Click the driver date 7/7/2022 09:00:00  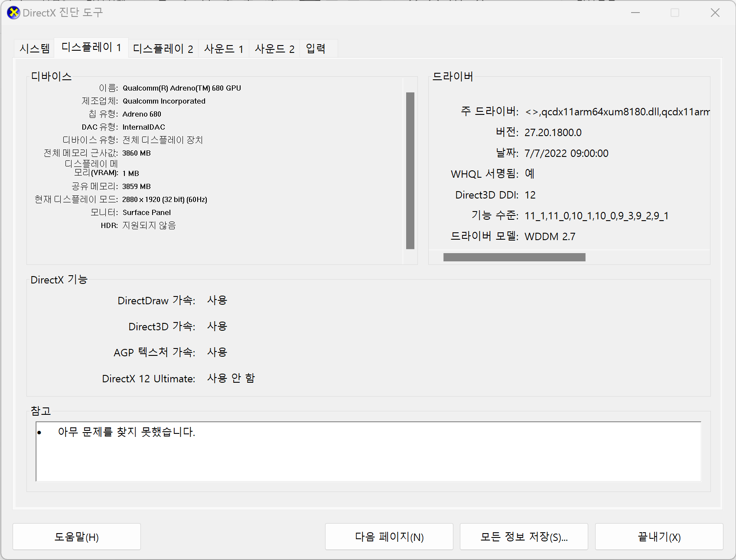pos(567,153)
